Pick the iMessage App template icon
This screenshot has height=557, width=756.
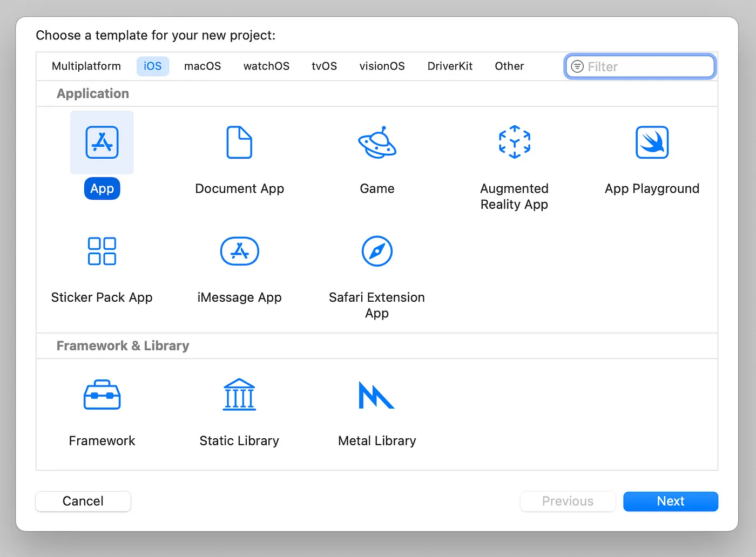(239, 251)
